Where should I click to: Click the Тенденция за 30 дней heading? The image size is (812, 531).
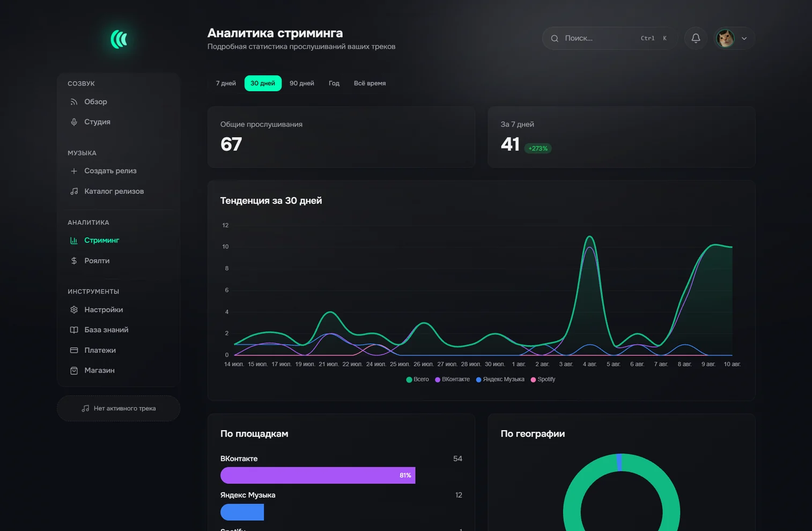[271, 201]
